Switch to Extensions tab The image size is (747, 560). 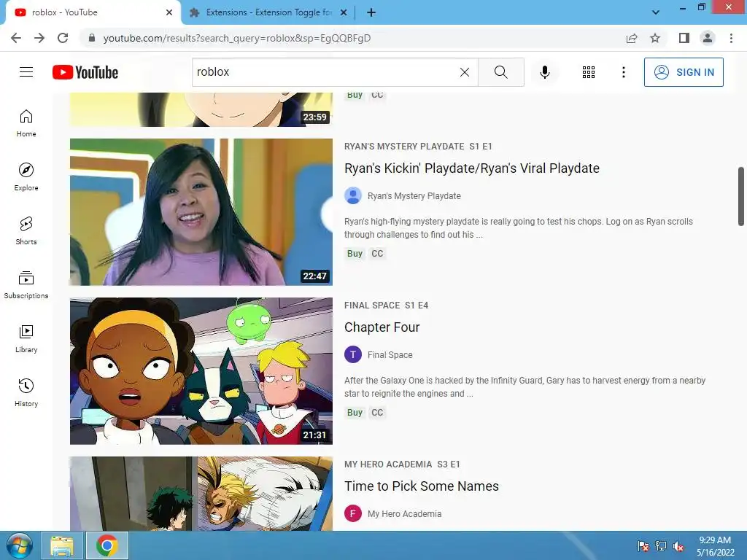(x=268, y=12)
